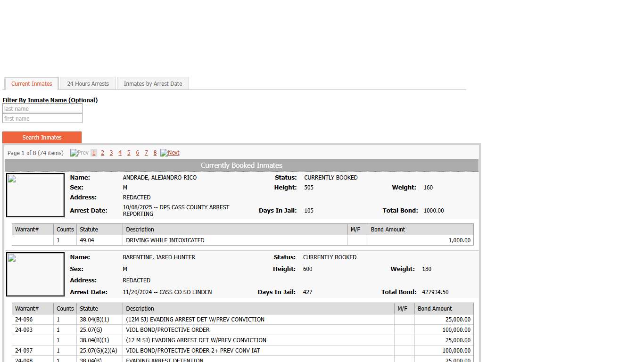Open Inmates by Arrest Date tab
This screenshot has width=644, height=362.
pos(153,84)
